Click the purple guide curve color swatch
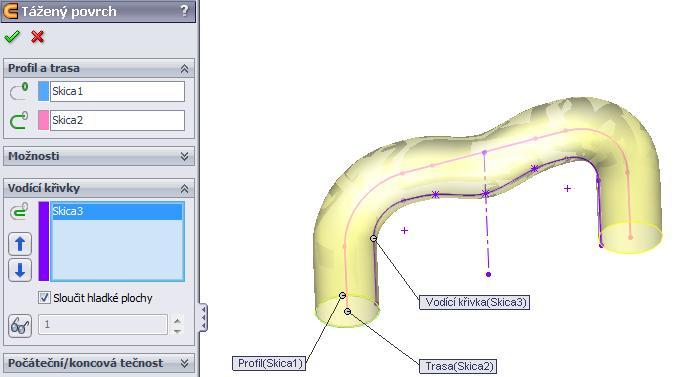 point(44,241)
